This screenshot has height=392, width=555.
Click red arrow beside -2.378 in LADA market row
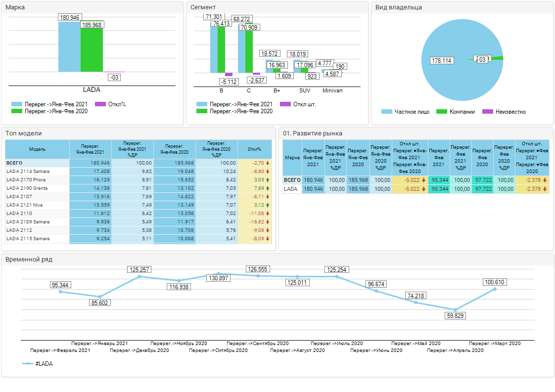(x=545, y=189)
